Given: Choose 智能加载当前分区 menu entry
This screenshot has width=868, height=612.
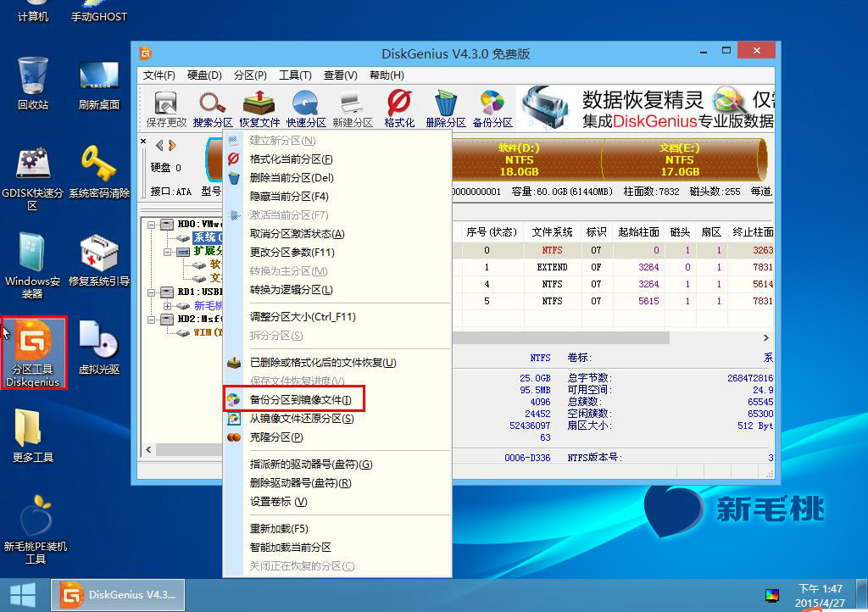Looking at the screenshot, I should pyautogui.click(x=337, y=548).
